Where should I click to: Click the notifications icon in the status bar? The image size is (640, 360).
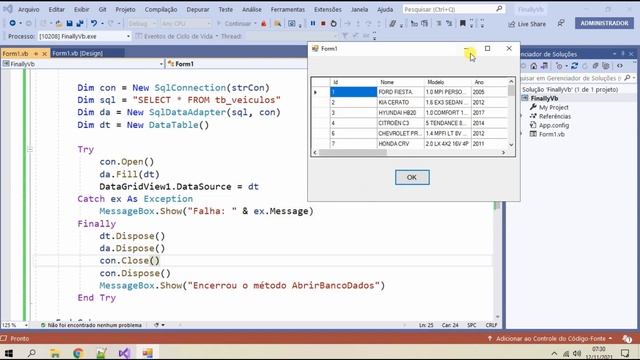coord(627,338)
